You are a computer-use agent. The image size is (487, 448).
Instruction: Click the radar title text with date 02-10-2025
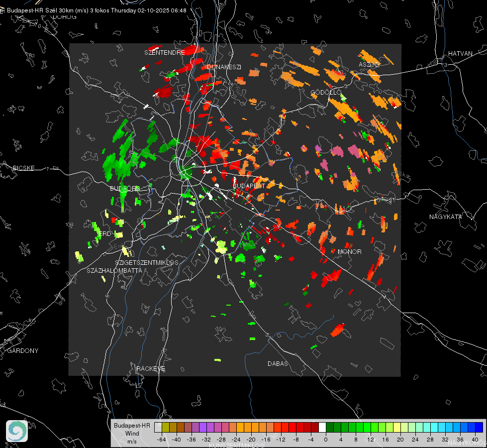tap(97, 10)
